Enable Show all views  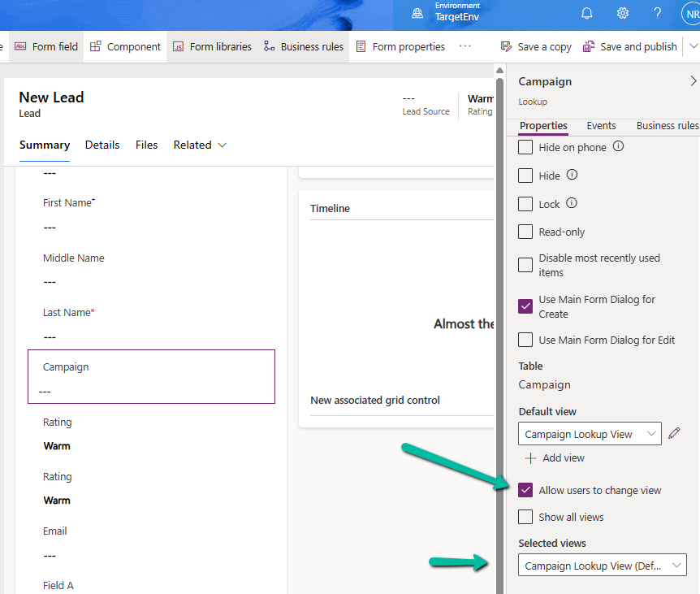tap(525, 517)
